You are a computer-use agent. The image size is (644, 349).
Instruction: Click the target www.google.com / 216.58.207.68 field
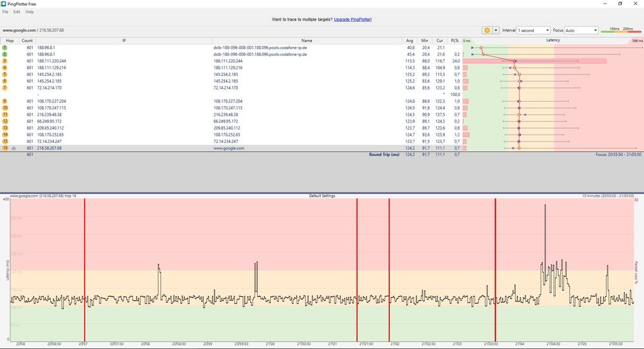pos(34,30)
